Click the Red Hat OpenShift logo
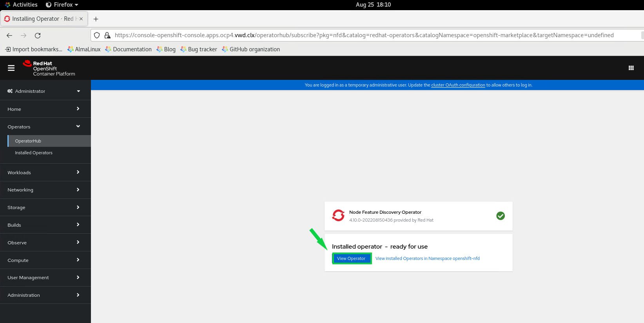 pos(49,68)
